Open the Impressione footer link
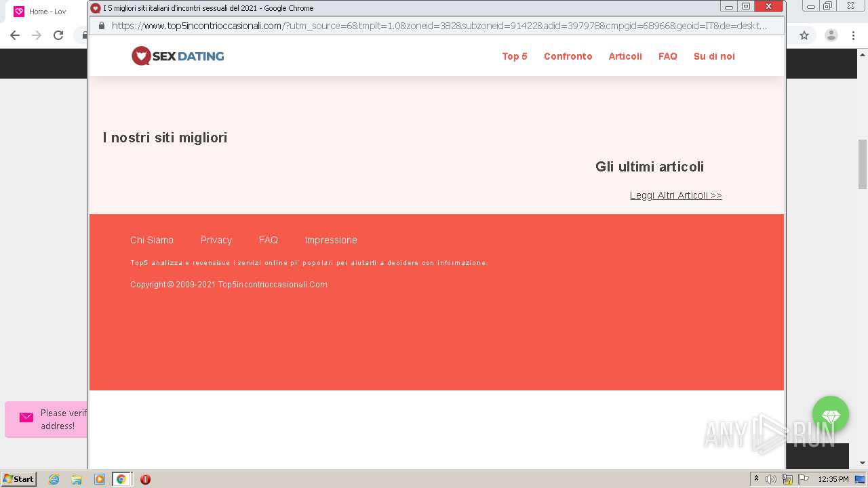Screen dimensions: 868x488 [331, 240]
